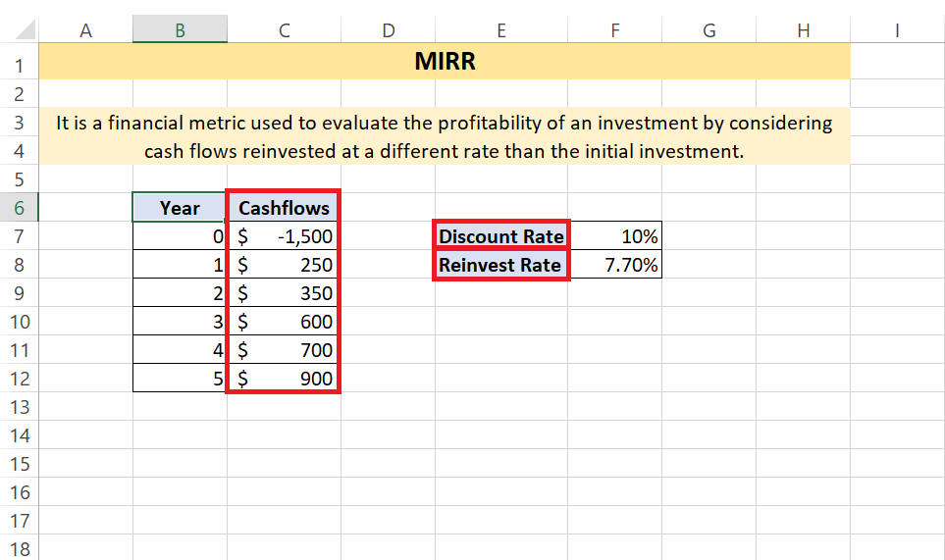Select the 10% discount rate value
The image size is (945, 560).
click(x=614, y=235)
